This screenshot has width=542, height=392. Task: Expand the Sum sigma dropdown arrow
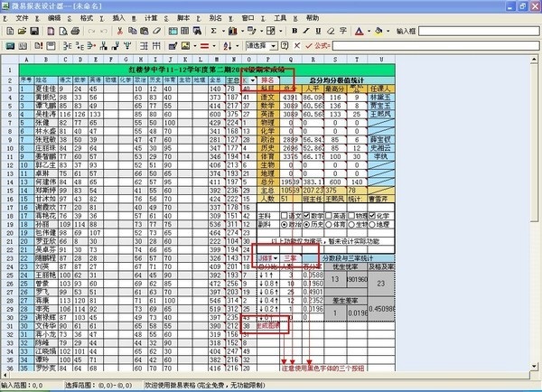click(x=223, y=31)
